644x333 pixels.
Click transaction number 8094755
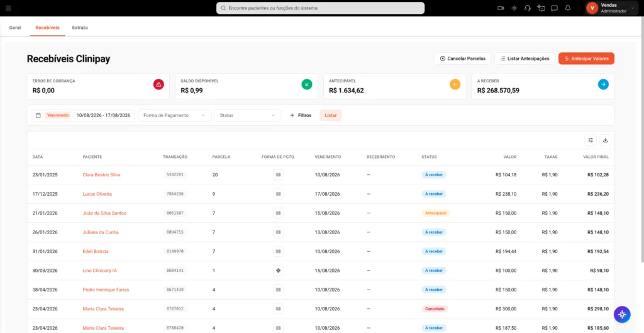[175, 232]
